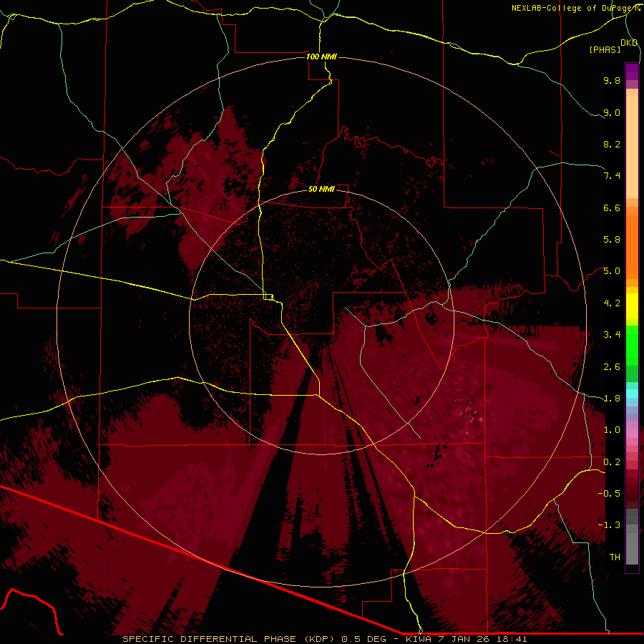
Task: Click the [PHAS] color scale header
Action: (x=605, y=50)
